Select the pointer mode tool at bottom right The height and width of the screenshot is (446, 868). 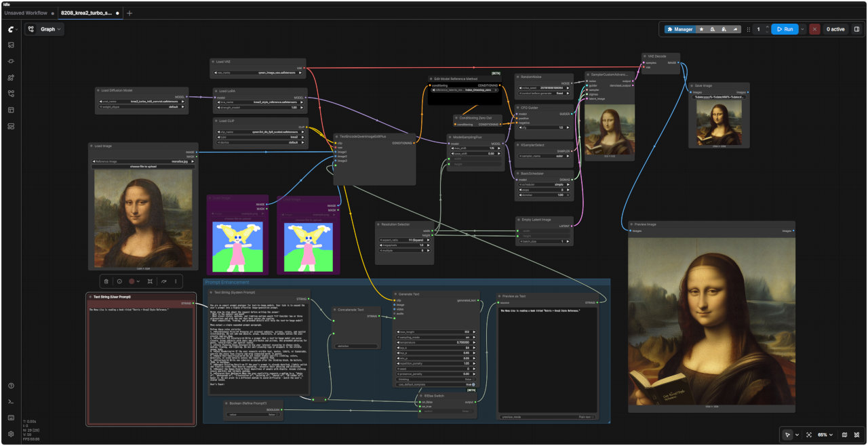point(787,434)
